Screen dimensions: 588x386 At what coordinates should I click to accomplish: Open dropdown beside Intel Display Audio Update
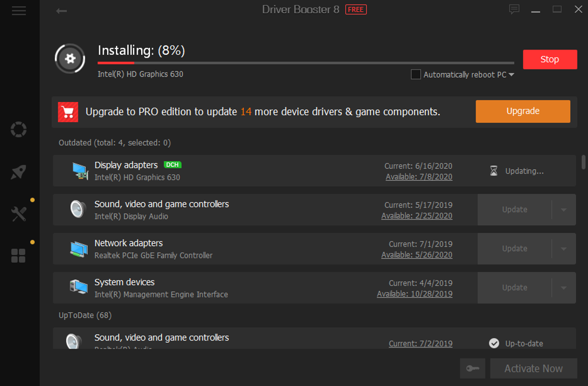click(x=564, y=210)
